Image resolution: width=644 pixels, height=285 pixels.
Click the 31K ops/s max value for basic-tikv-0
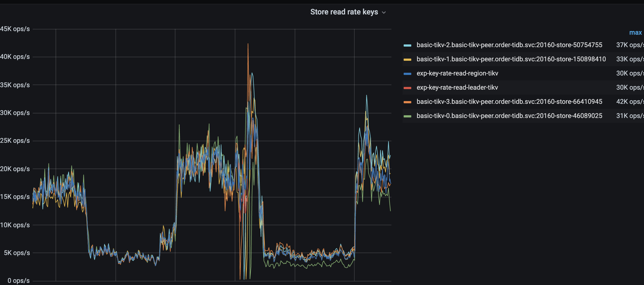tap(630, 116)
